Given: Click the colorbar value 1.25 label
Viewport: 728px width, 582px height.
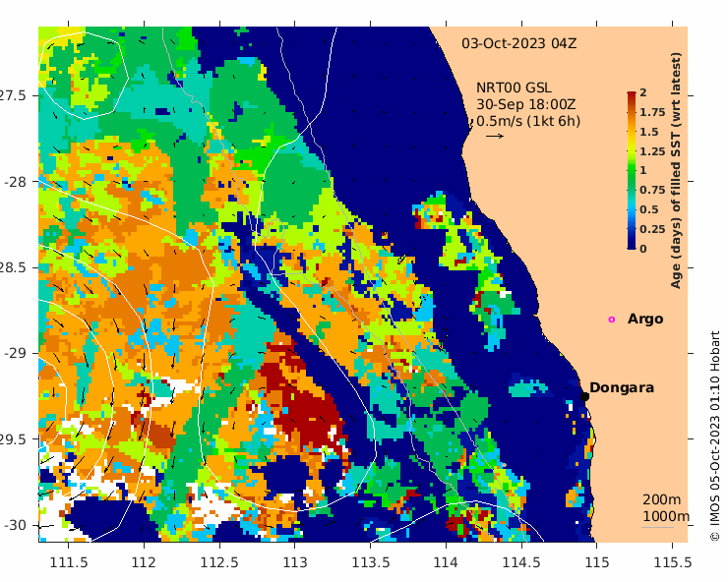Looking at the screenshot, I should click(652, 151).
